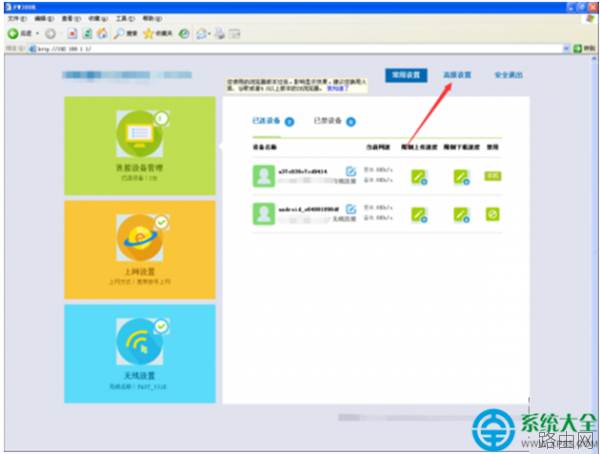The width and height of the screenshot is (600, 454).
Task: Open the Back history dropdown arrow
Action: pyautogui.click(x=38, y=34)
